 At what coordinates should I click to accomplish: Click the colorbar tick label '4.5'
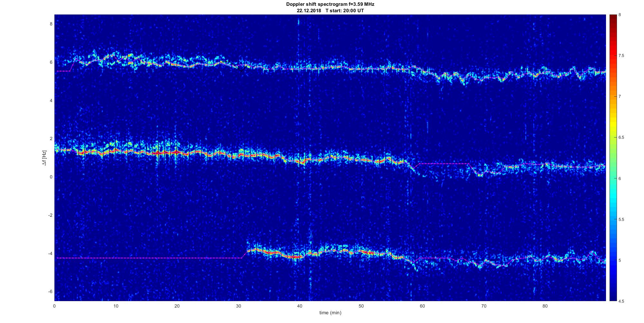(621, 301)
